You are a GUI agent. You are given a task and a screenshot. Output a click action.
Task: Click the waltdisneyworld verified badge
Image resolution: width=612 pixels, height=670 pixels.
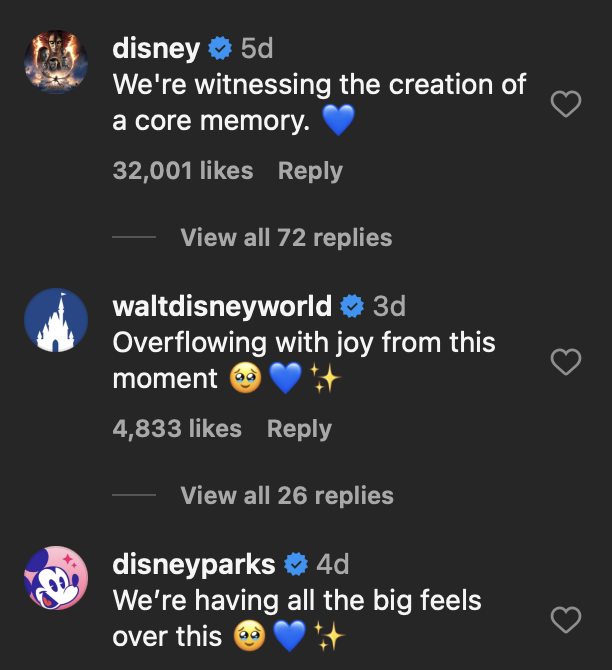(352, 306)
